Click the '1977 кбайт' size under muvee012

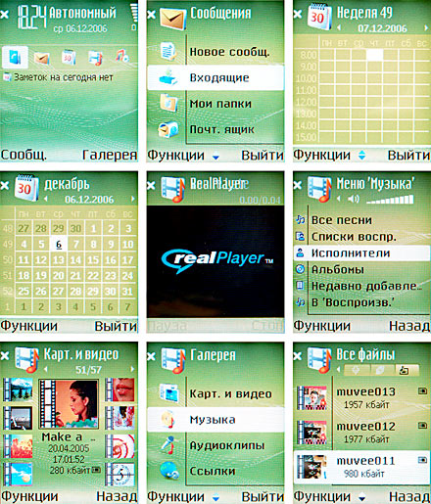click(x=366, y=439)
